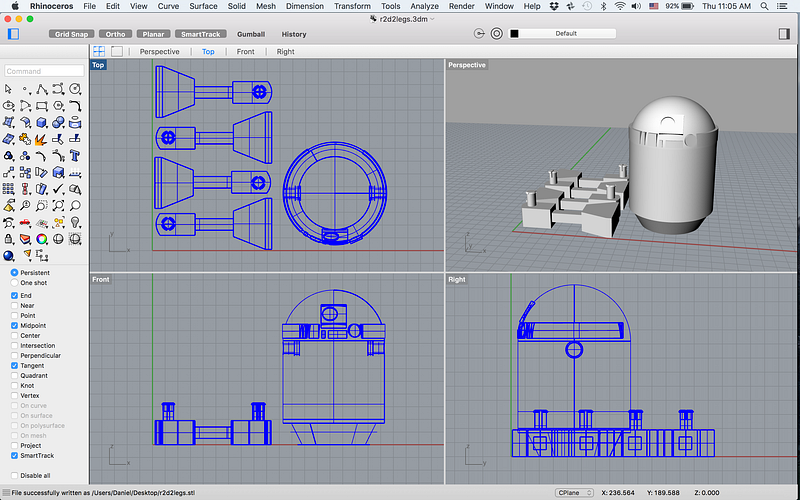Click the Zoom Extents icon
Screen dimensions: 800x500
pos(58,206)
